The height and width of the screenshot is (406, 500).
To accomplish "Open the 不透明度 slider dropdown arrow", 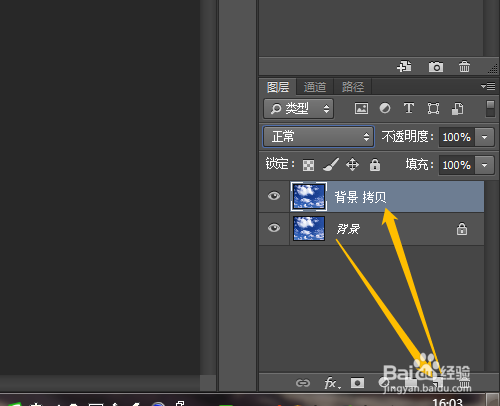I will coord(484,137).
